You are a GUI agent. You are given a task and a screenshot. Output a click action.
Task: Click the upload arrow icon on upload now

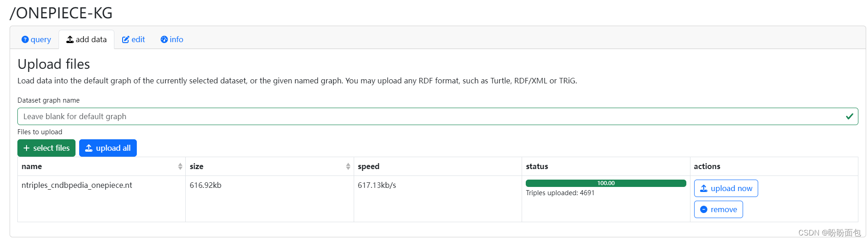point(704,189)
